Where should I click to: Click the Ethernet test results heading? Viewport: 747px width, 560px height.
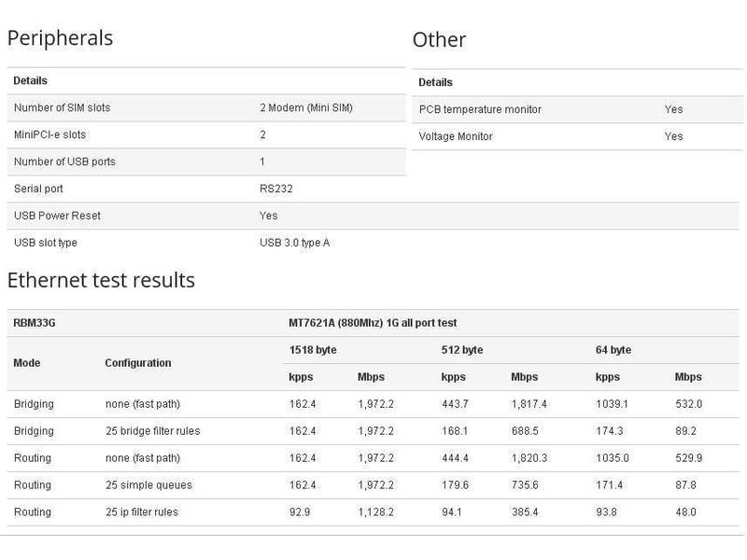click(x=101, y=280)
